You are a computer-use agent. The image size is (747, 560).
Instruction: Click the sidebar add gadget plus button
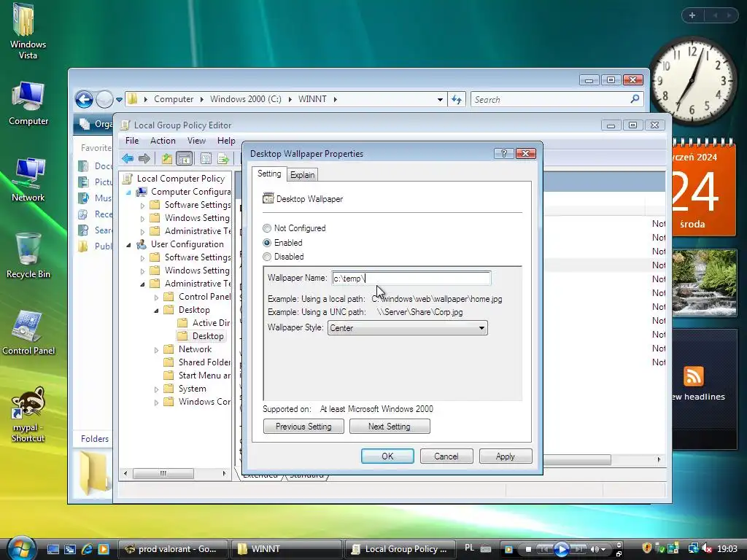click(692, 15)
